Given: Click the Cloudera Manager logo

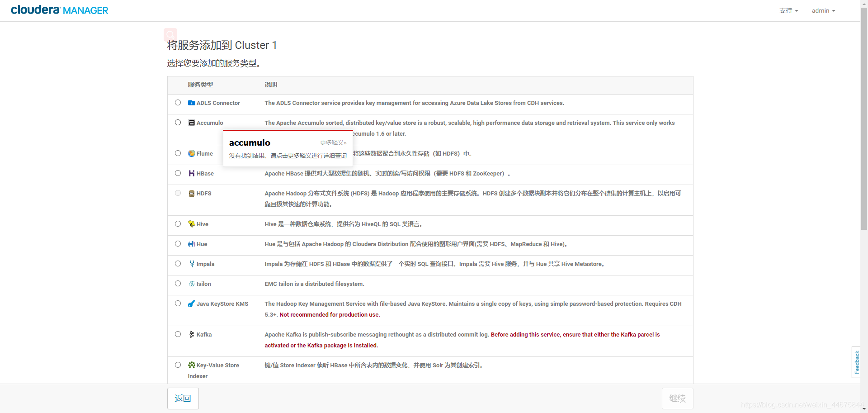Looking at the screenshot, I should (x=60, y=10).
